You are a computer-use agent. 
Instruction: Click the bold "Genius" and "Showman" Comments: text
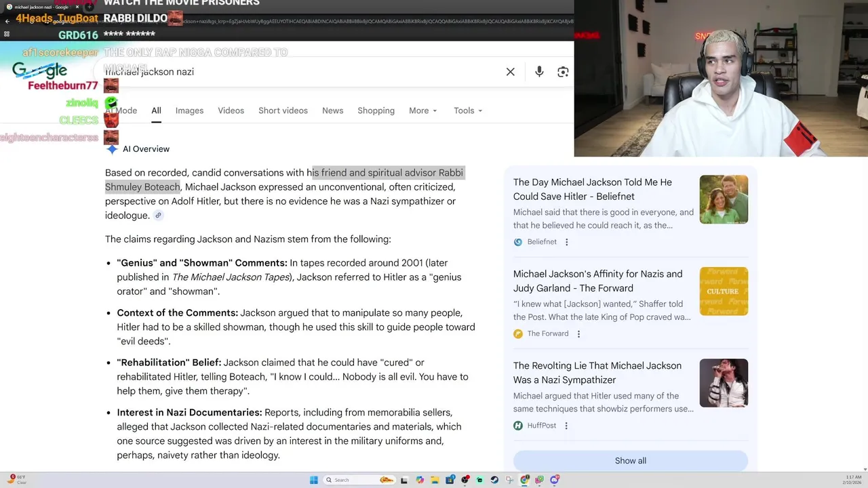click(202, 263)
